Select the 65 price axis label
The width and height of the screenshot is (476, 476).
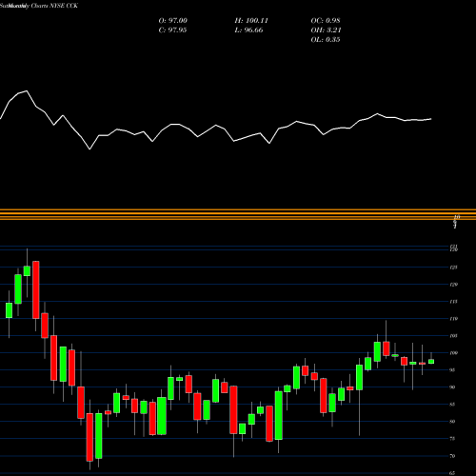coord(453,473)
